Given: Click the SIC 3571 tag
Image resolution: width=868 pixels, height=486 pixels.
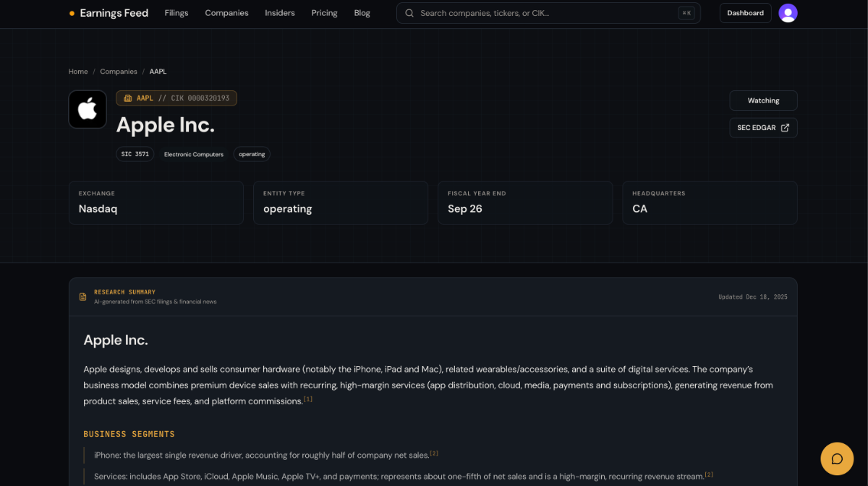Looking at the screenshot, I should point(135,154).
